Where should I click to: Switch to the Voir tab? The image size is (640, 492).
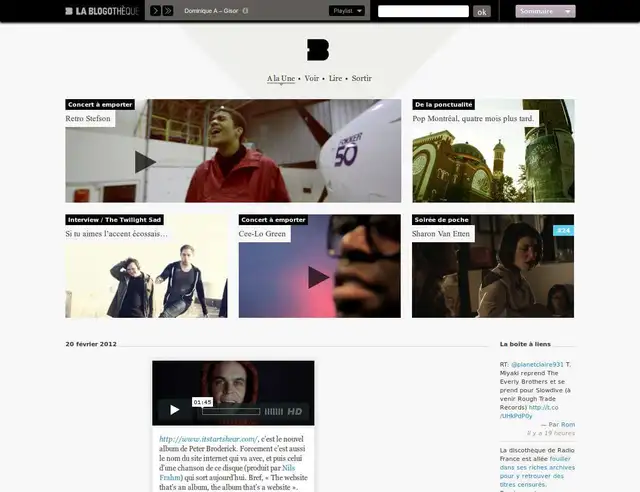pyautogui.click(x=311, y=78)
